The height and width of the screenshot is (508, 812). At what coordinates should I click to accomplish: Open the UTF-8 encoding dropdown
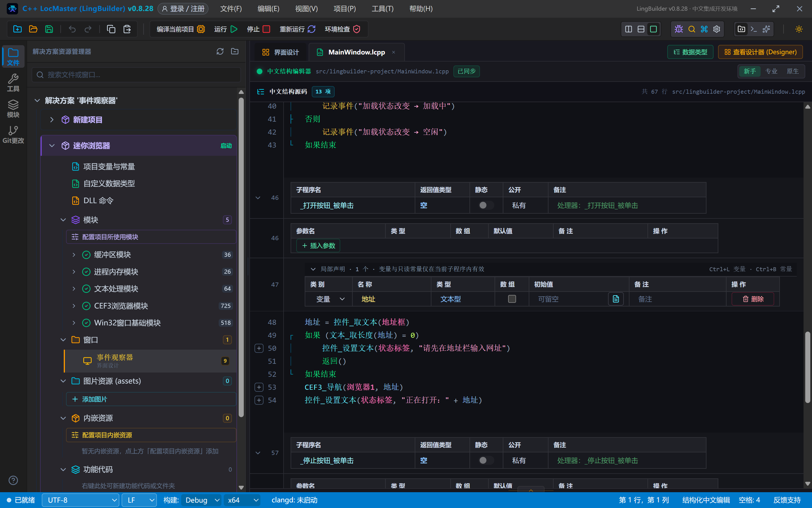(81, 500)
